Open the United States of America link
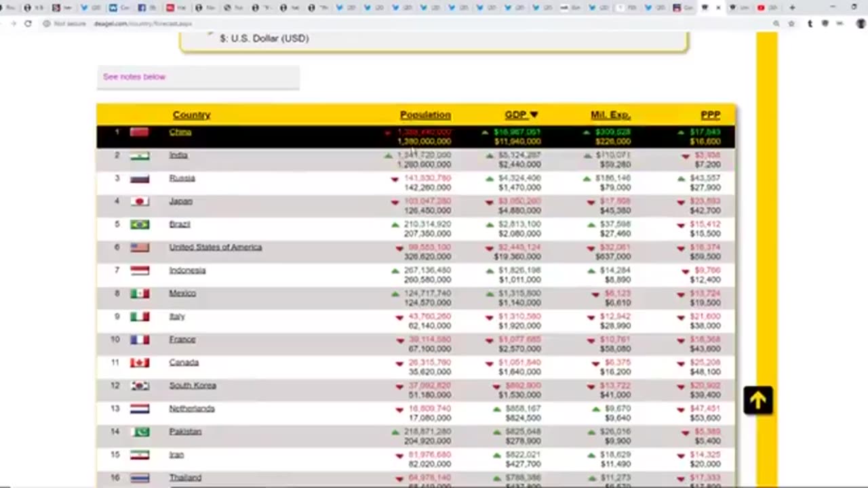The image size is (868, 488). (x=215, y=247)
